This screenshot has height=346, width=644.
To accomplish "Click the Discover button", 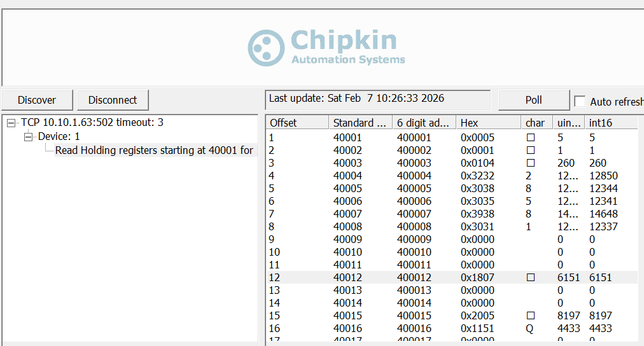I will (x=37, y=100).
